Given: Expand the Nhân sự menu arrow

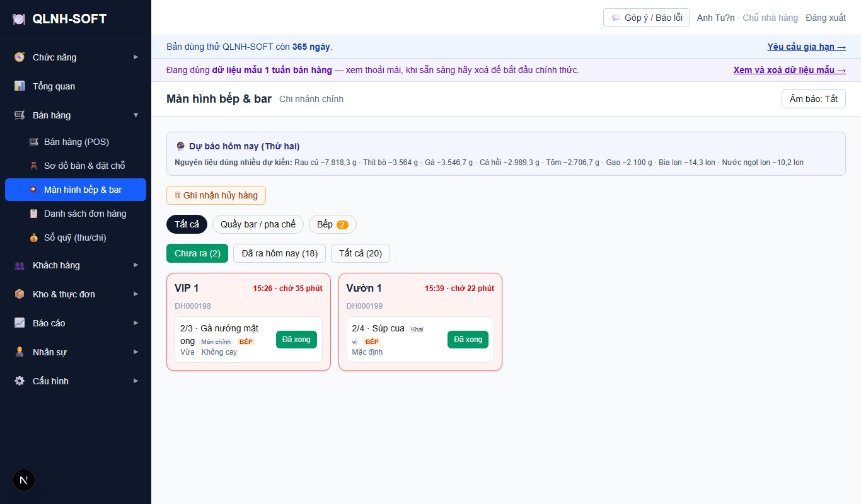Looking at the screenshot, I should (136, 352).
